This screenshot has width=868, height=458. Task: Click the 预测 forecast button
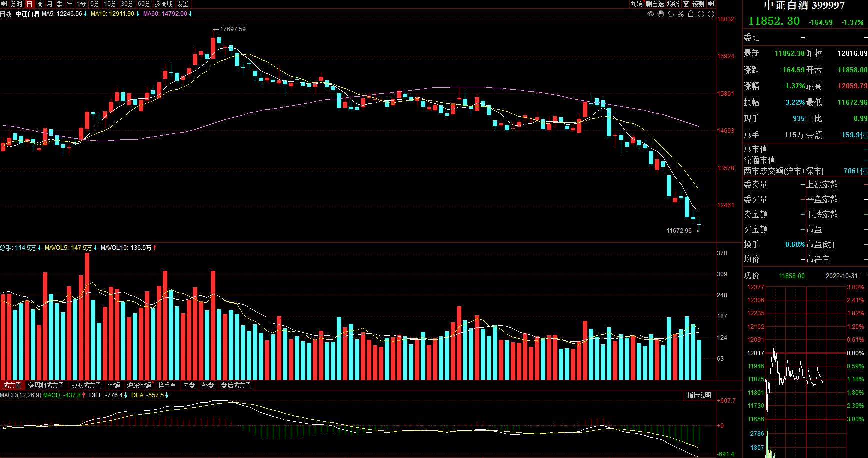(698, 4)
